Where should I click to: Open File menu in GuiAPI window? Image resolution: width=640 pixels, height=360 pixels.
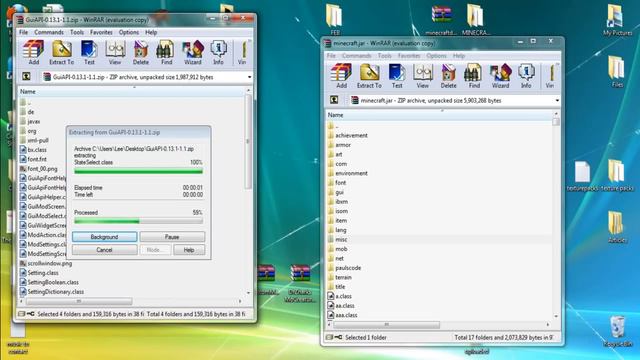[23, 32]
